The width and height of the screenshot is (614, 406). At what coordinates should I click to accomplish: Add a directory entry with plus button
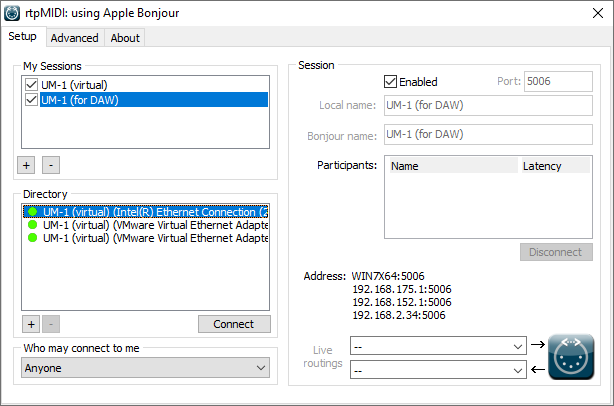point(31,324)
